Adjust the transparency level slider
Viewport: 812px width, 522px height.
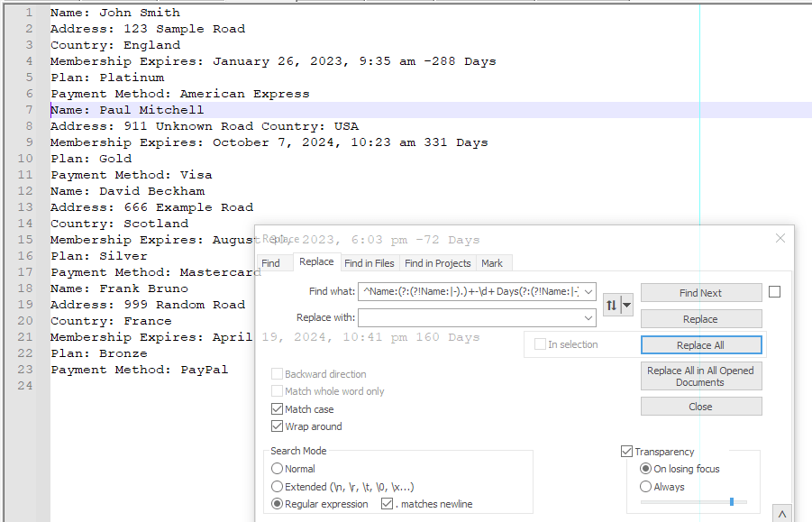731,501
